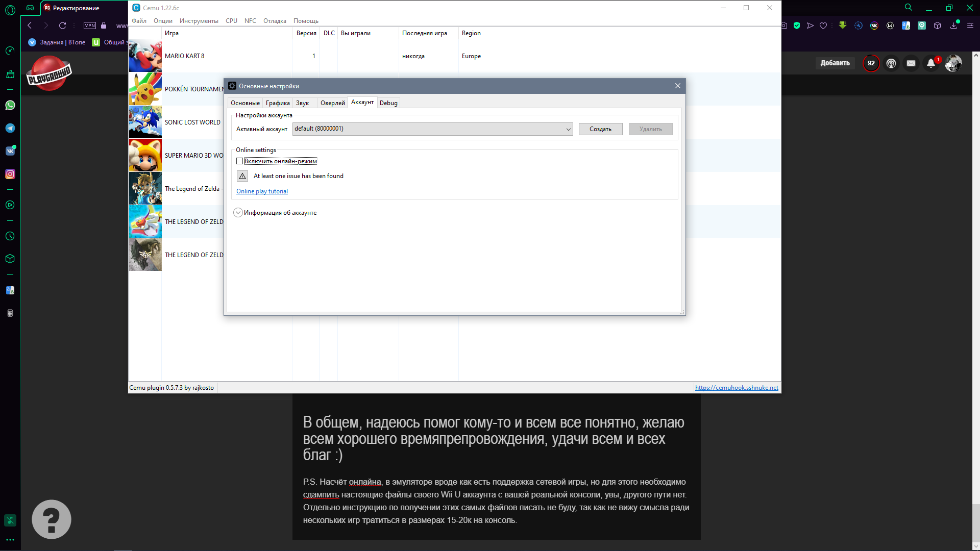Open the Playground broadcast feed icon

coord(891,63)
